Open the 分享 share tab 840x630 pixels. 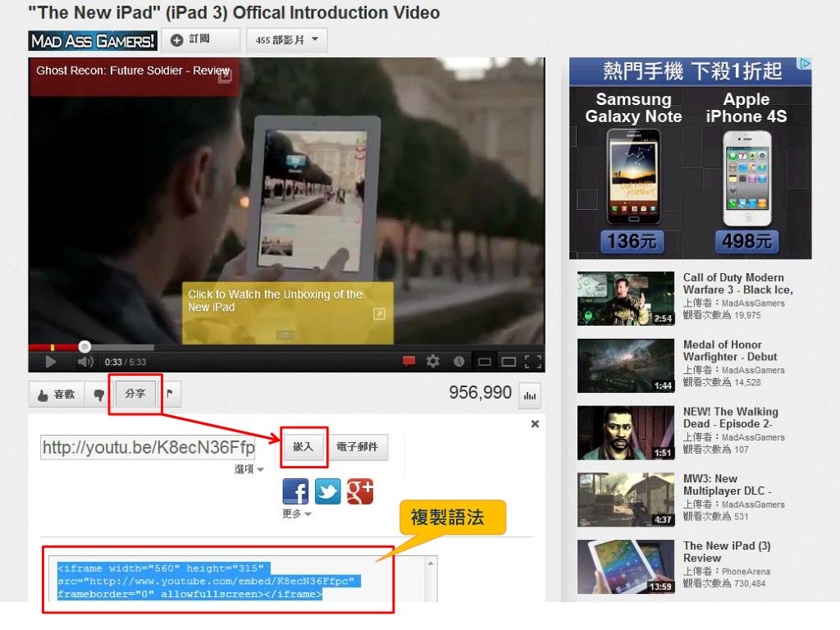pyautogui.click(x=135, y=394)
